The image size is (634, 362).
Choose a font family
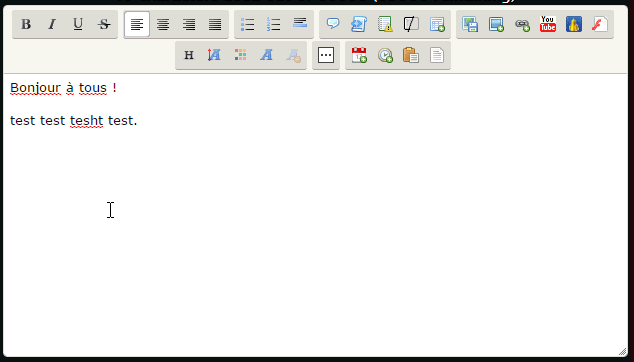266,55
